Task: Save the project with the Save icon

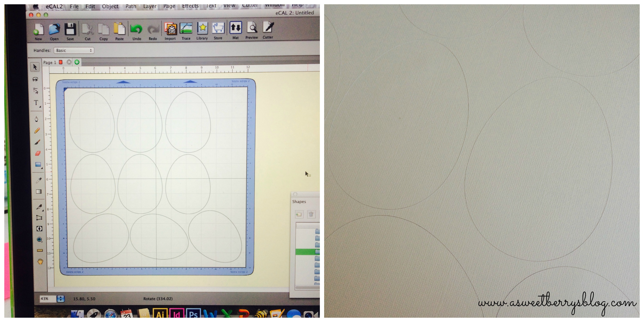Action: [x=70, y=29]
